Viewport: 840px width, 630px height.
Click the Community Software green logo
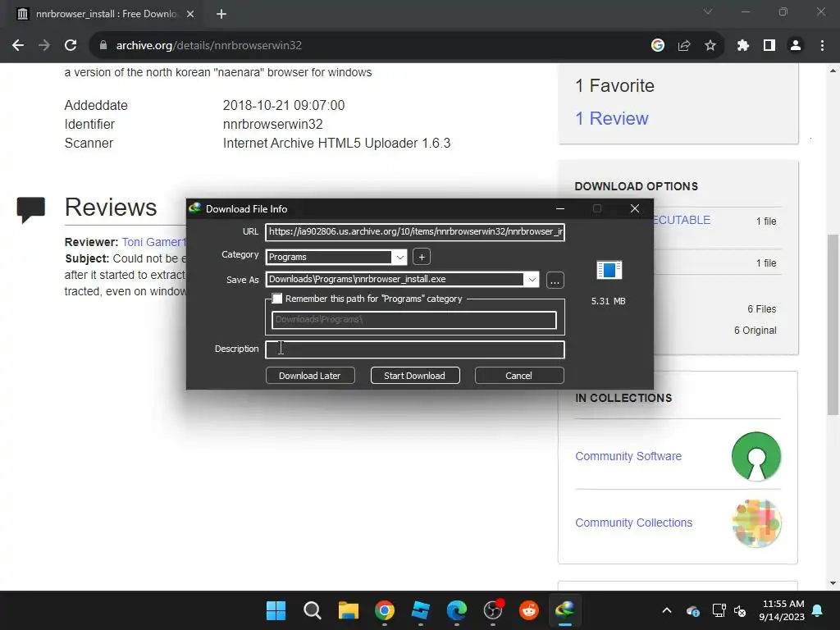[x=756, y=456]
